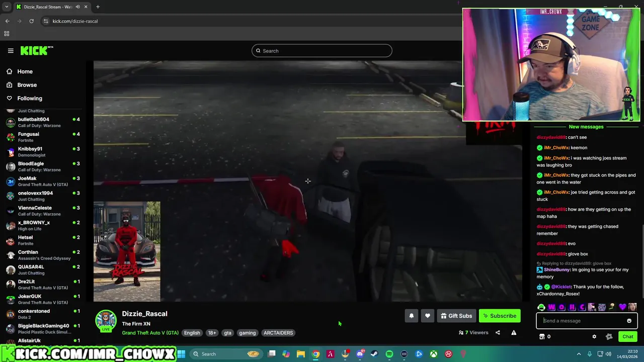Open Knibbsy91 channel in sidebar
The height and width of the screenshot is (362, 644).
pyautogui.click(x=43, y=152)
